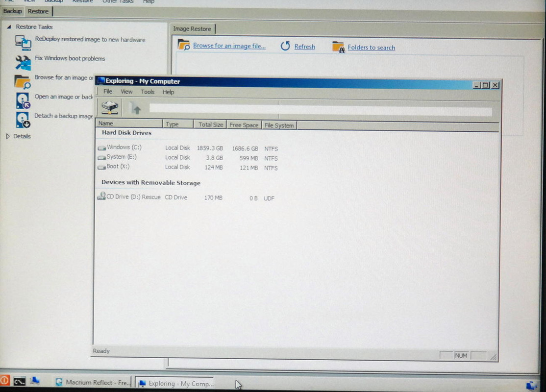Click the Boot (X:) drive icon

coord(101,167)
